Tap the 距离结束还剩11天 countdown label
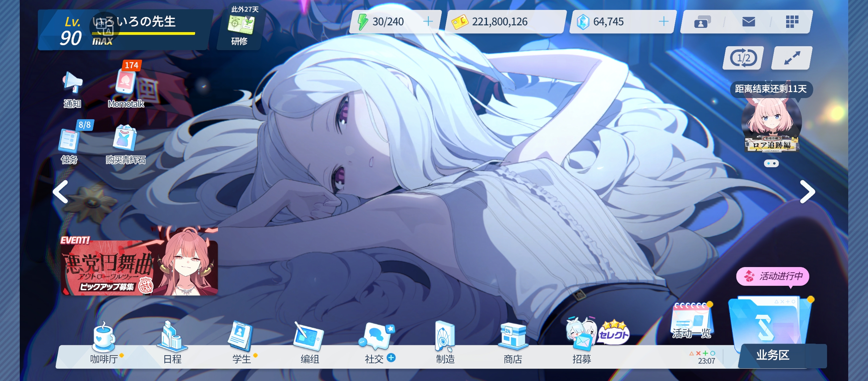 pyautogui.click(x=771, y=89)
